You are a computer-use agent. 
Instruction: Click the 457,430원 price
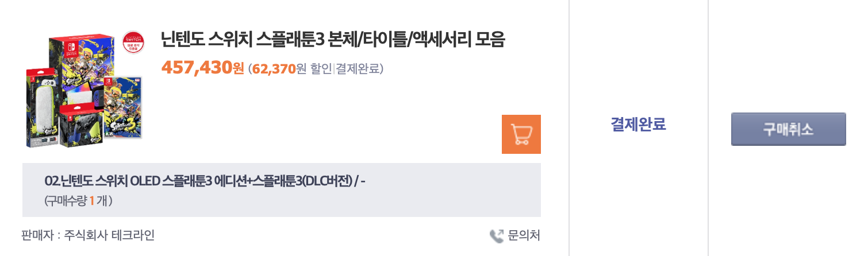click(x=197, y=68)
